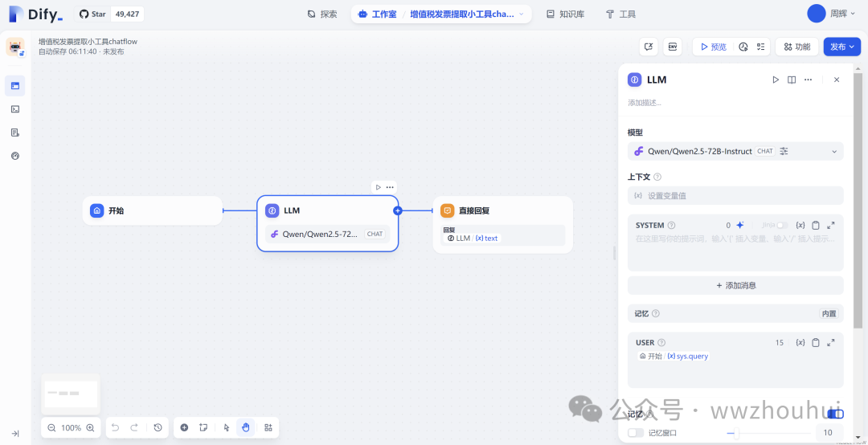868x445 pixels.
Task: Open logs page icon in sidebar
Action: pyautogui.click(x=15, y=133)
